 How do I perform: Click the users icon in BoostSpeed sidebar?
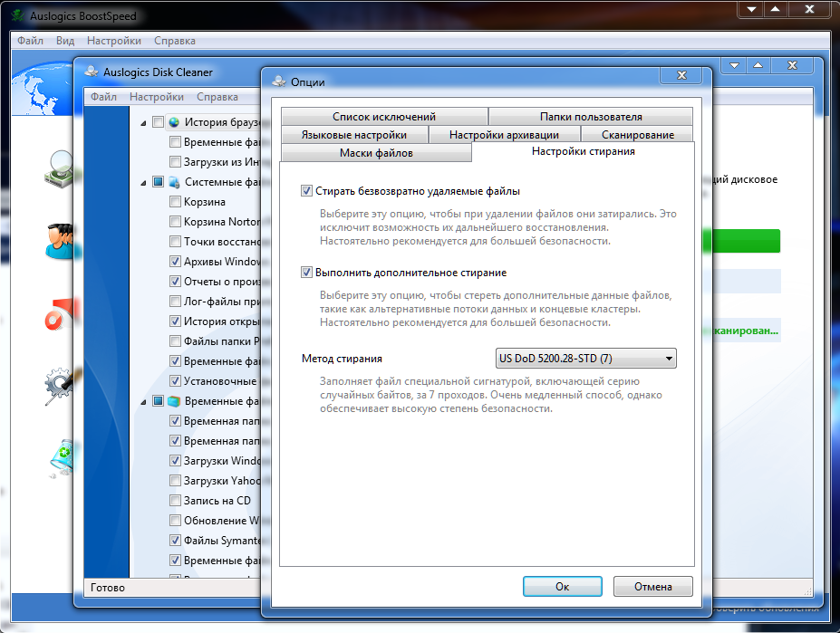click(61, 241)
